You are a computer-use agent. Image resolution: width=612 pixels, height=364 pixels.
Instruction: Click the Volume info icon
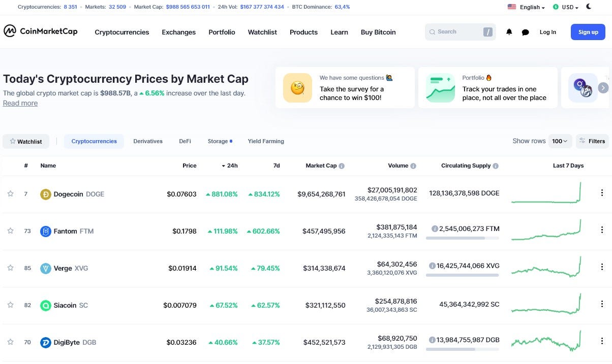(x=413, y=166)
